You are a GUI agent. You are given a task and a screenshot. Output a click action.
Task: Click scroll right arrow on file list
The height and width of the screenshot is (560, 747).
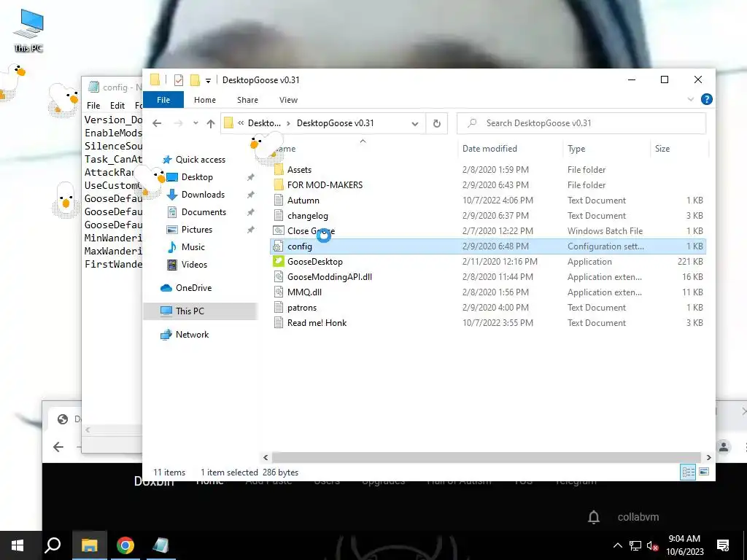tap(708, 457)
